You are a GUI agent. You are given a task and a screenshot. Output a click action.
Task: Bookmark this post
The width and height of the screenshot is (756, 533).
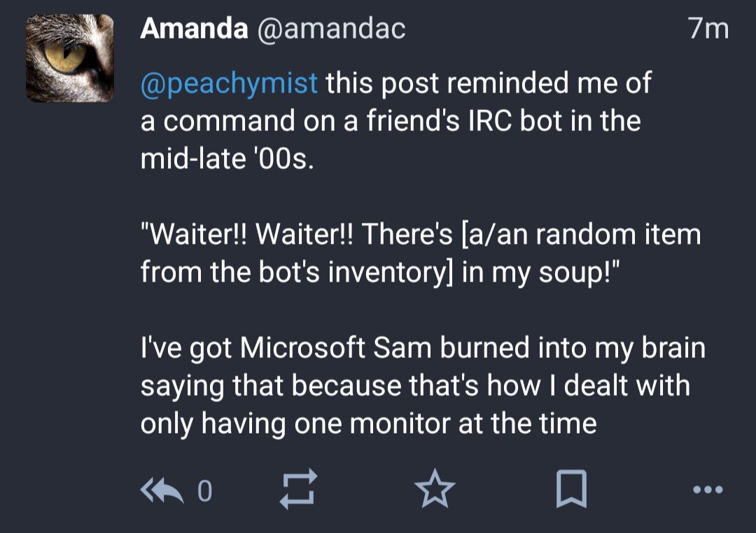point(571,489)
